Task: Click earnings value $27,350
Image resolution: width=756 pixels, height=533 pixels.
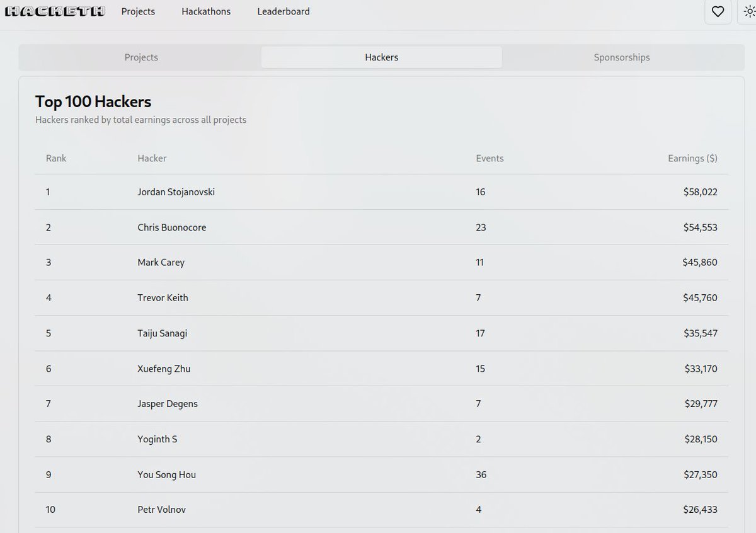Action: (701, 474)
